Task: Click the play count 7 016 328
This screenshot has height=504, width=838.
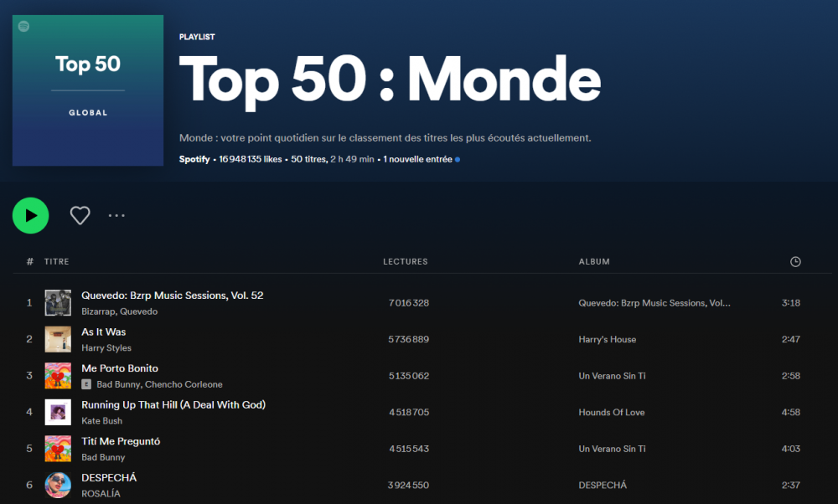Action: 409,303
